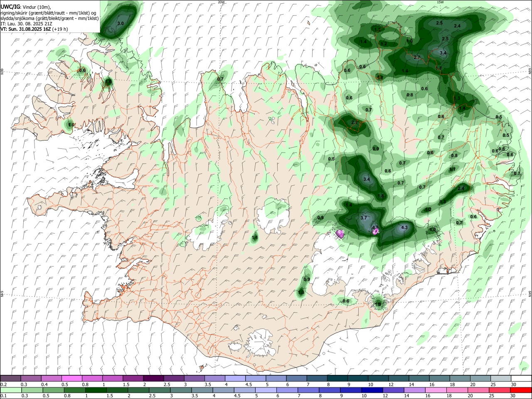Click the 'IT: Lau. 30. 08. 2025 21Z' line
Screen dimensions: 532x399
coord(26,24)
